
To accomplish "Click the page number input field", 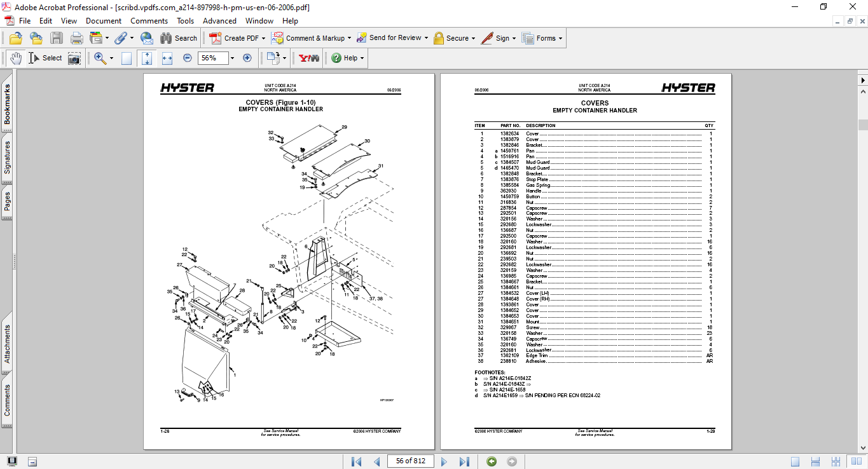I will point(410,461).
